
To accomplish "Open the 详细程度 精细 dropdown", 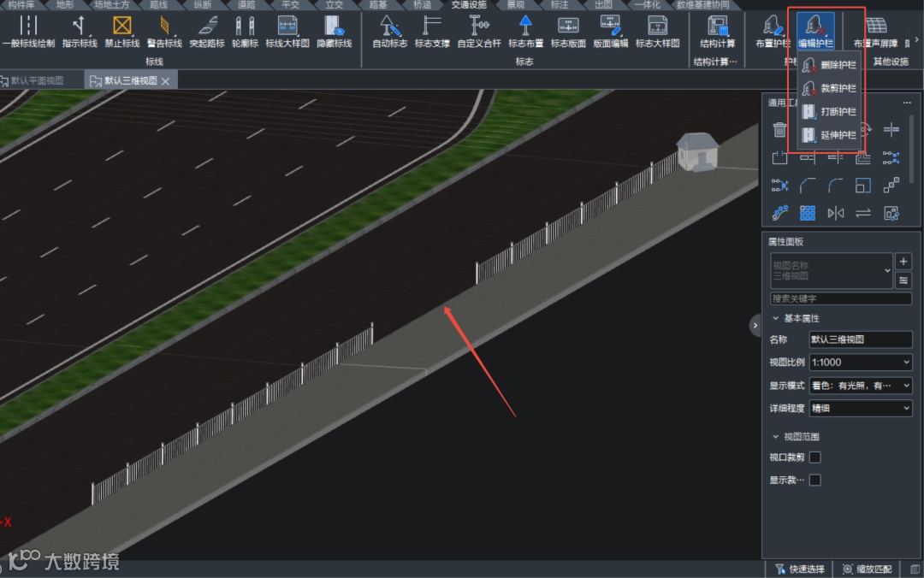I will [861, 409].
